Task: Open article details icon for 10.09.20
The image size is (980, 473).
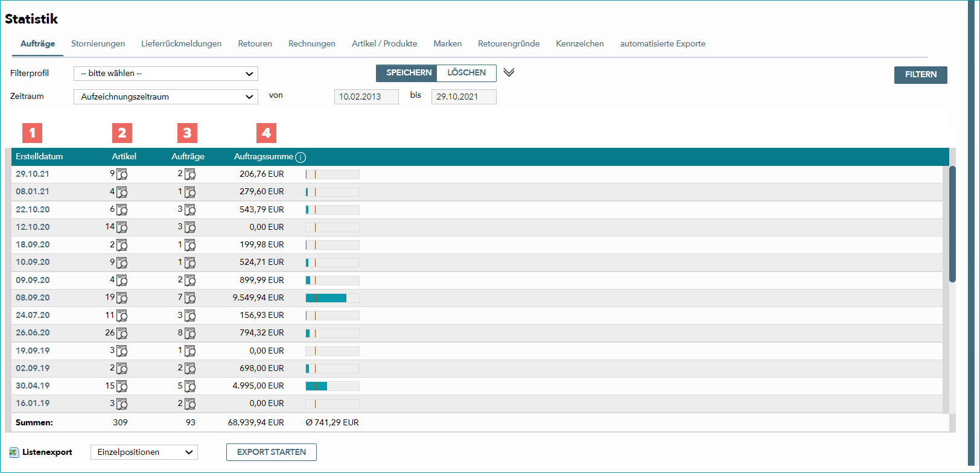Action: click(122, 262)
